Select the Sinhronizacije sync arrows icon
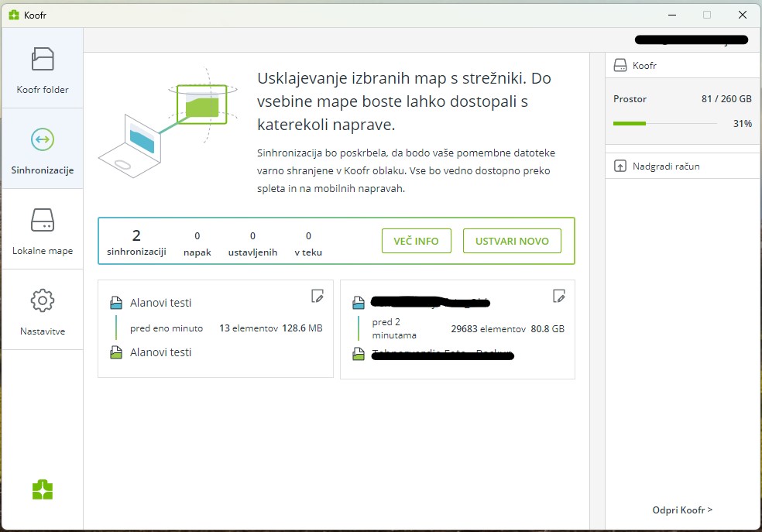Screen dimensions: 762x532 pos(43,139)
